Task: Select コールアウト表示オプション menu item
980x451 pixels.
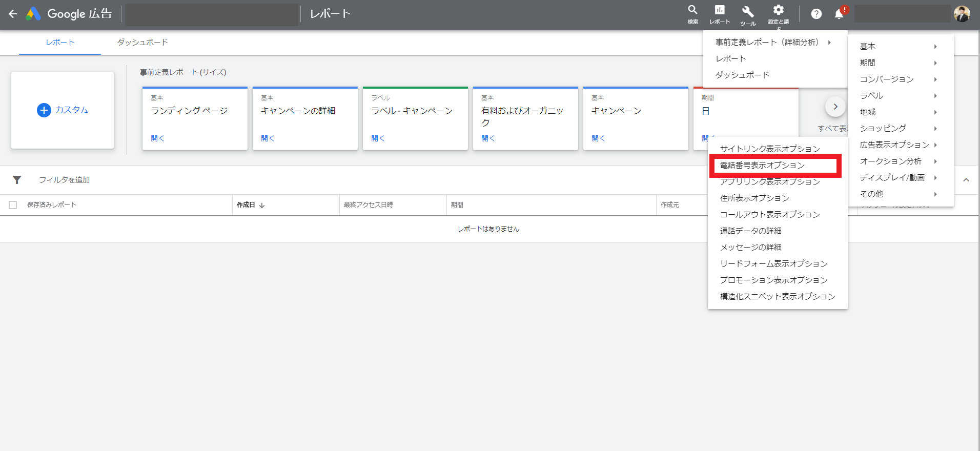Action: 778,215
